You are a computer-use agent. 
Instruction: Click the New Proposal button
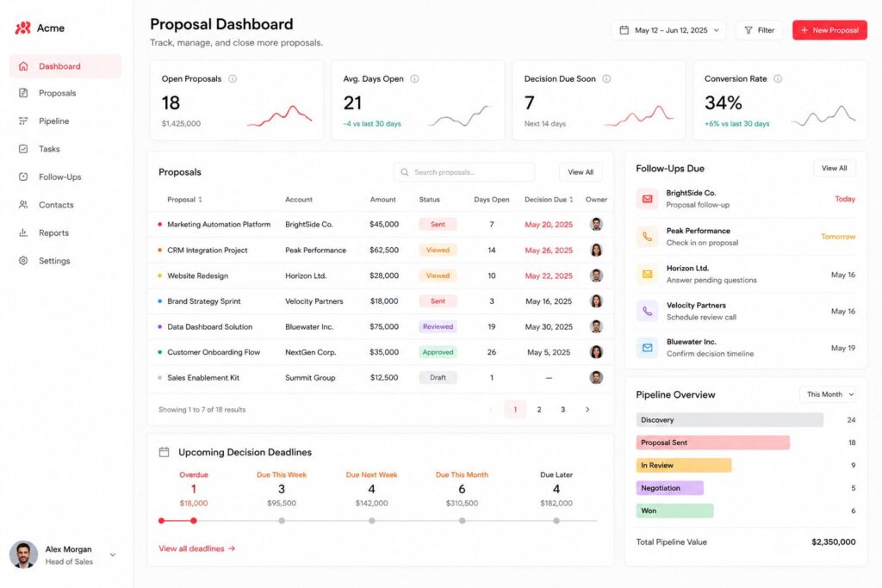click(x=829, y=30)
